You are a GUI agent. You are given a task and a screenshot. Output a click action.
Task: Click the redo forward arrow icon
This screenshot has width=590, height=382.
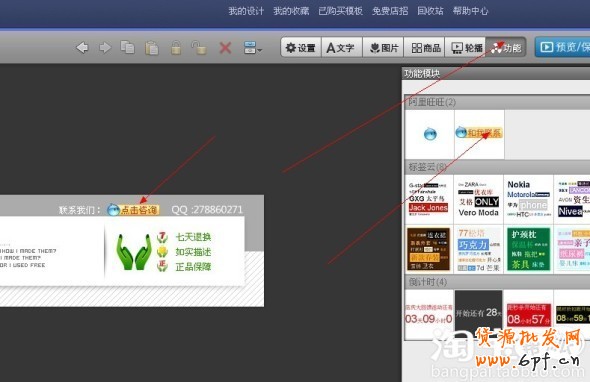coord(105,48)
